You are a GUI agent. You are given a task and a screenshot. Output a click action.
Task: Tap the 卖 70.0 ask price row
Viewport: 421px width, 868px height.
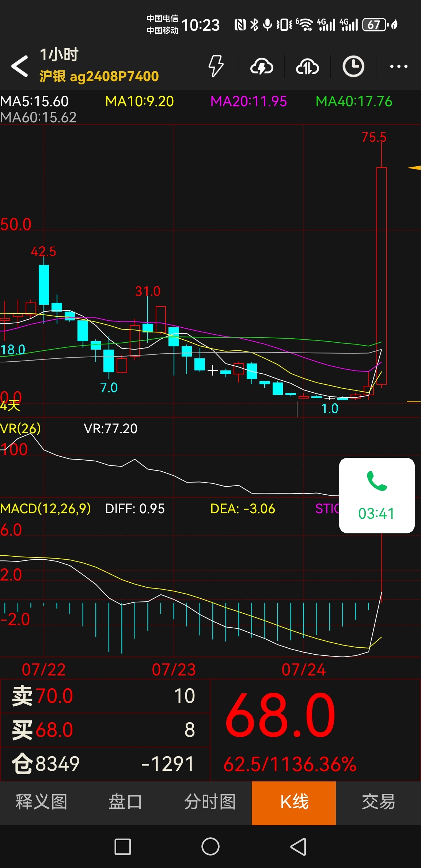tap(105, 696)
